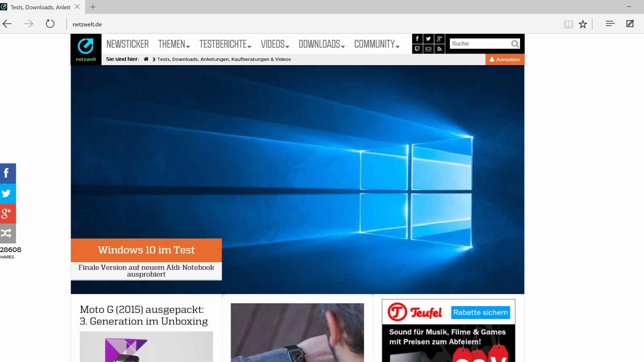The width and height of the screenshot is (644, 362).
Task: Select NEWSTICKER in the navigation bar
Action: (127, 44)
